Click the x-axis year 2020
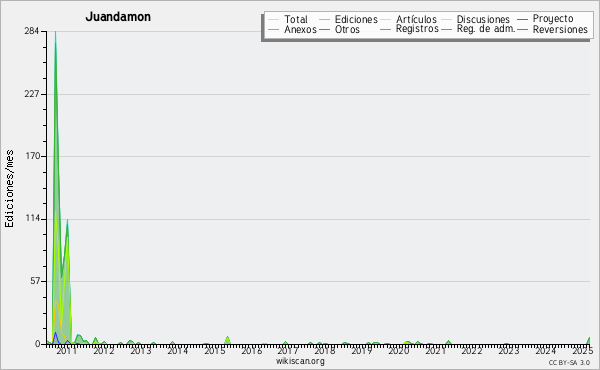Image resolution: width=600 pixels, height=370 pixels. pyautogui.click(x=398, y=350)
